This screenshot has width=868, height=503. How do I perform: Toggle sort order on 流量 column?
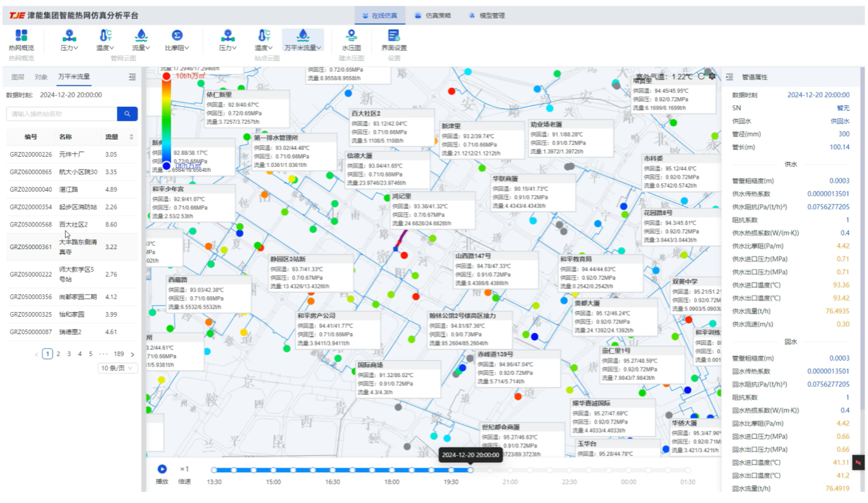[132, 137]
